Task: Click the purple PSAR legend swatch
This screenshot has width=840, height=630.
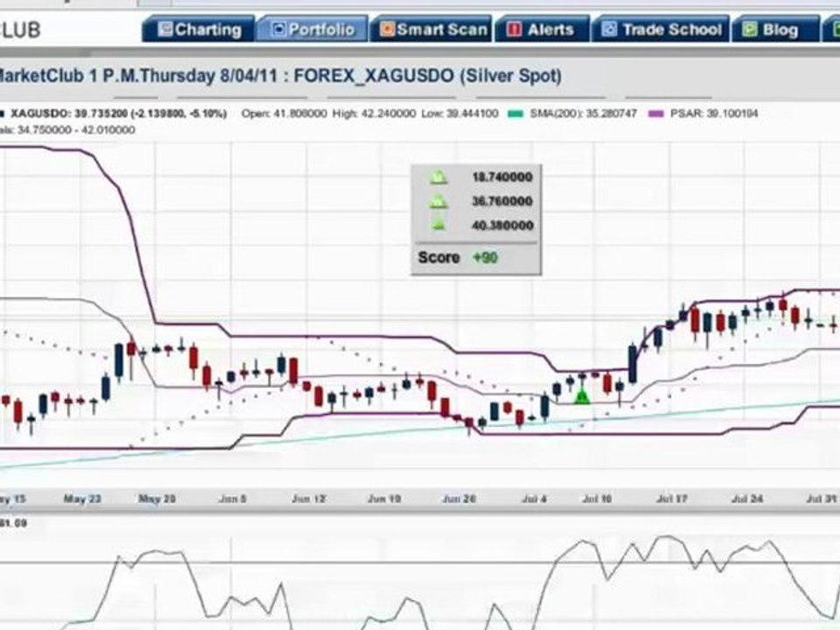Action: coord(655,114)
